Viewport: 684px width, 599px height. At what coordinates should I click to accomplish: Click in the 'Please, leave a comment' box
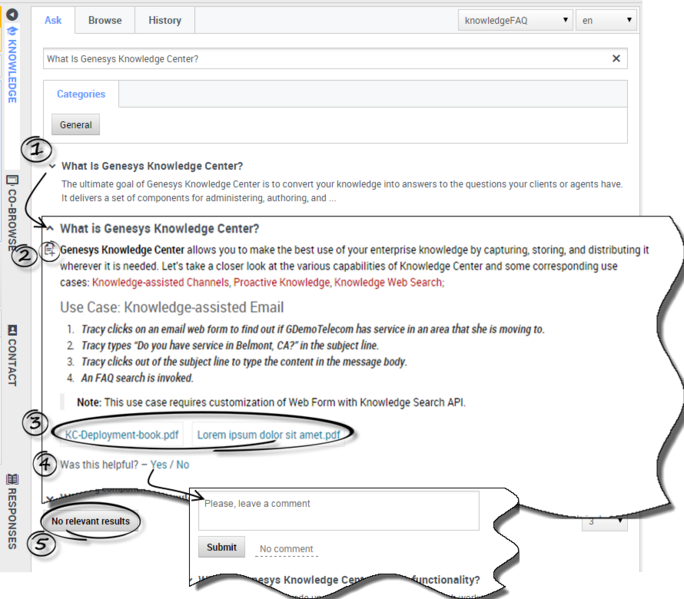coord(338,509)
